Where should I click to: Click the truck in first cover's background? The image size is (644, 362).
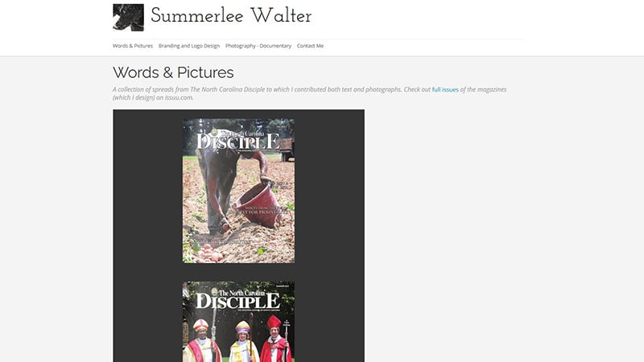287,149
